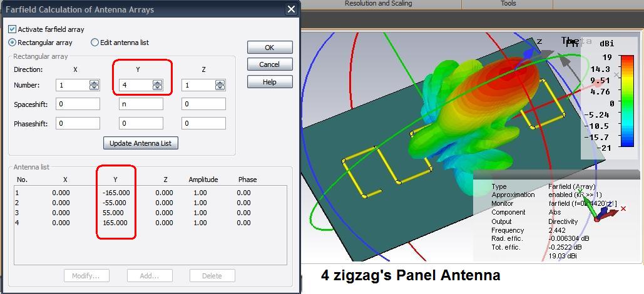This screenshot has height=294, width=644.
Task: Select the Edit antenna list option
Action: coord(95,43)
